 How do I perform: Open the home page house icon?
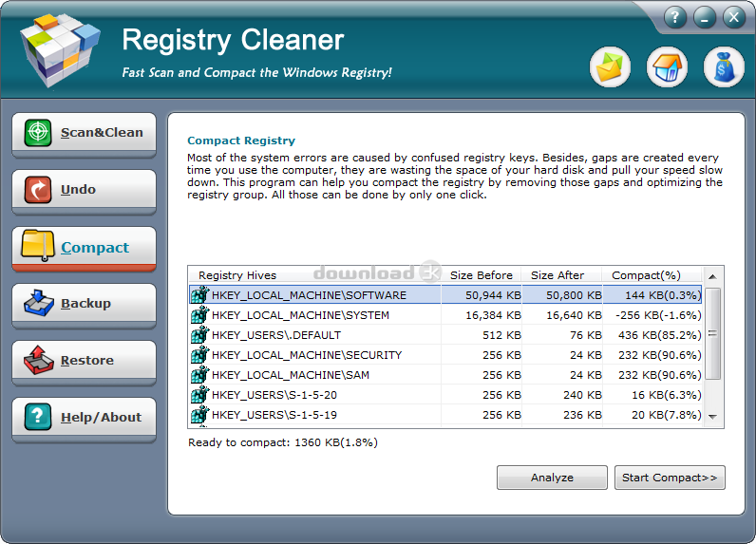point(667,67)
